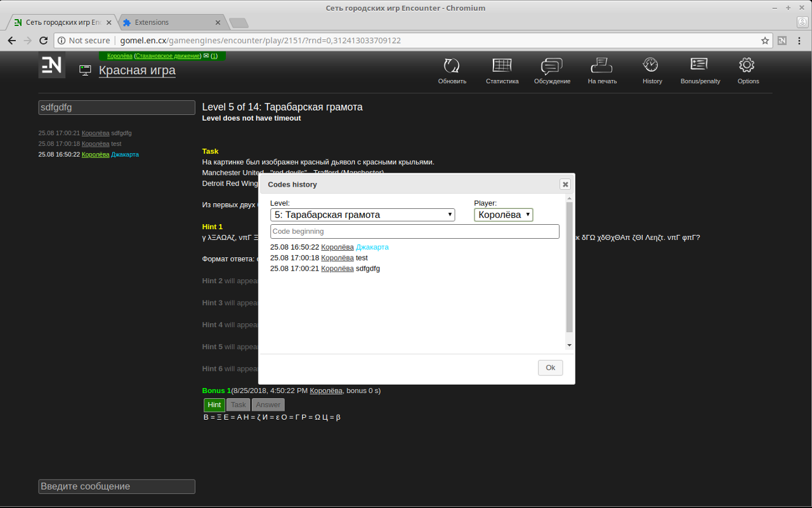Open a new browser tab
Viewport: 812px width, 508px height.
(x=239, y=23)
